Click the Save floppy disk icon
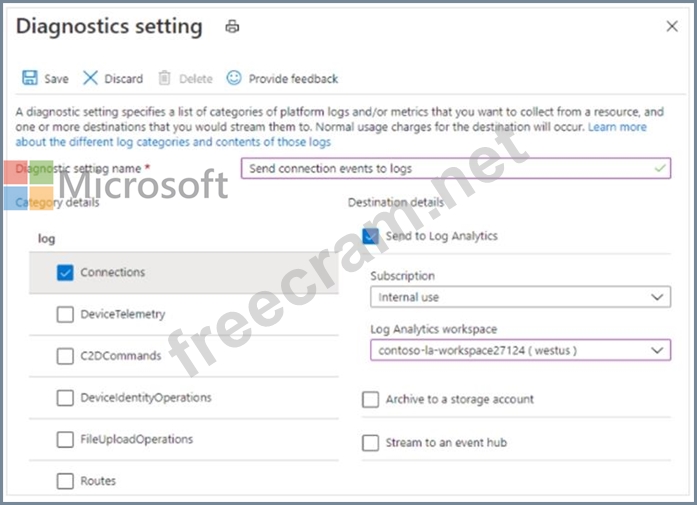 point(30,78)
